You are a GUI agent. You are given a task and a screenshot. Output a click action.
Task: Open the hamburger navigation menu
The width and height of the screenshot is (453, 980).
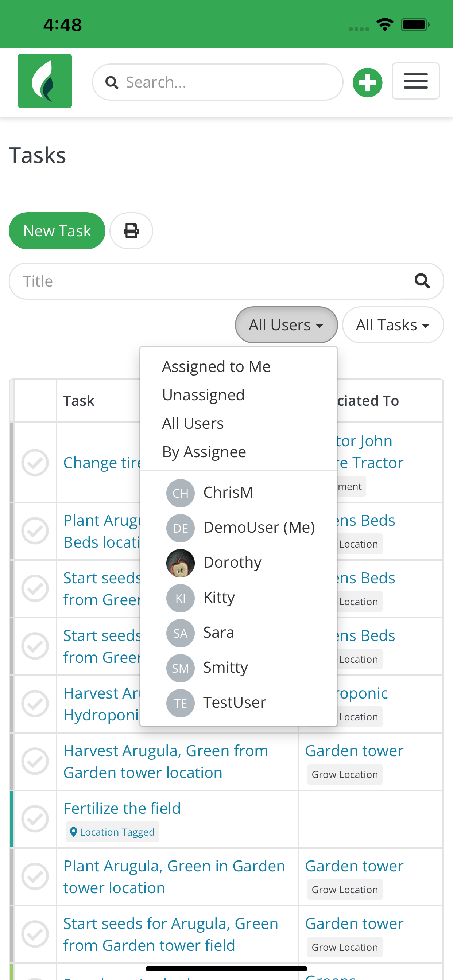[x=415, y=81]
